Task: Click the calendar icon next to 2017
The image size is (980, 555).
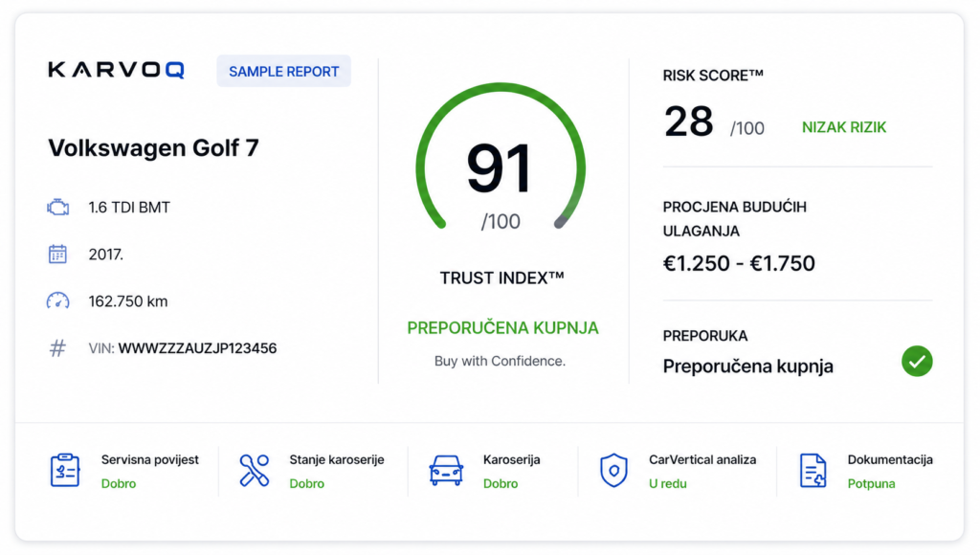Action: [x=57, y=254]
